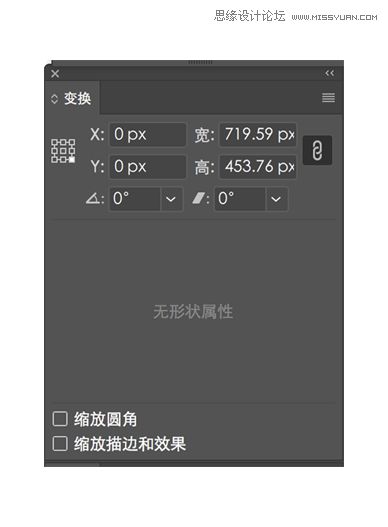Enable the 缩放描边和效果 checkbox
Screen dimensions: 388x527
(60, 443)
